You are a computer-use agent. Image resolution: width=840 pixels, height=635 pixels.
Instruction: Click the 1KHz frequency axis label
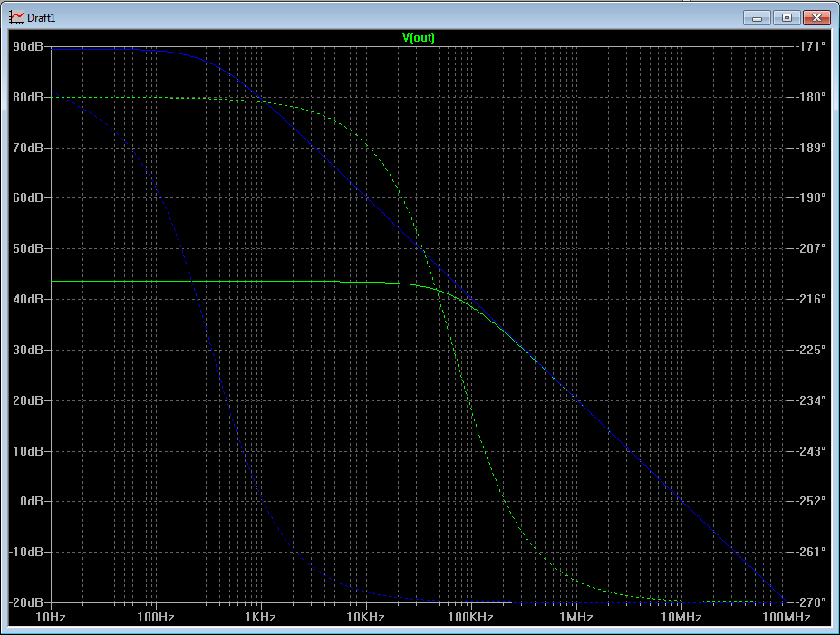(260, 617)
